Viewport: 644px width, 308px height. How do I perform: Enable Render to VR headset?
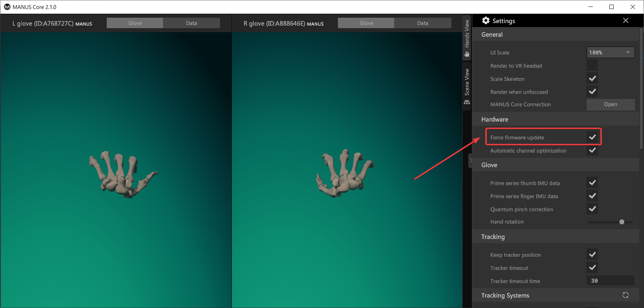coord(592,66)
